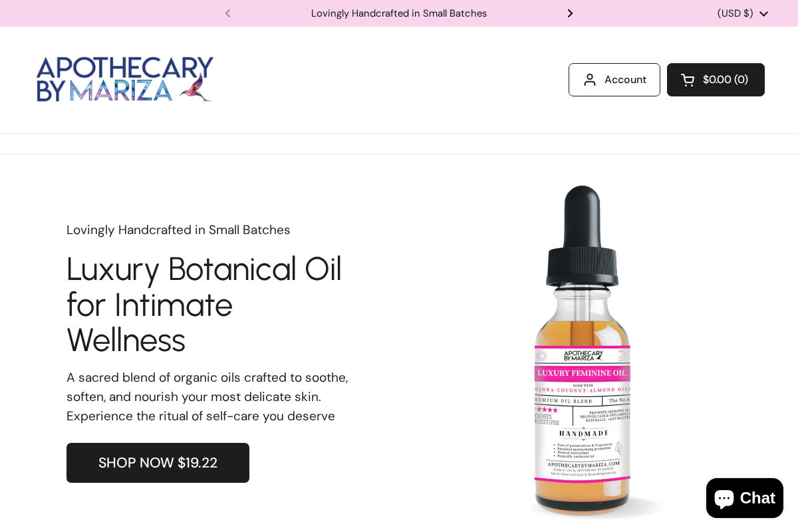Screen dimensions: 798x532
Task: Click the SHOP NOW $19.22 button
Action: tap(158, 463)
